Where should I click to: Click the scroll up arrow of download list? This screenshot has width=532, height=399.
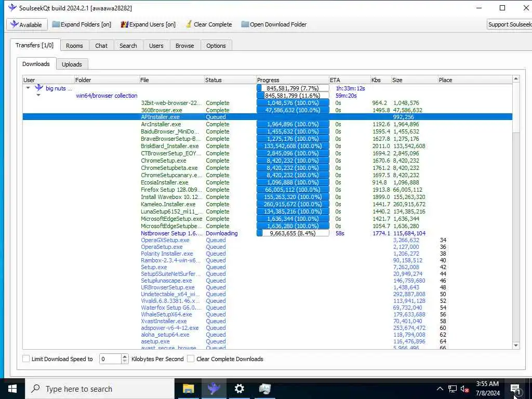[x=516, y=79]
